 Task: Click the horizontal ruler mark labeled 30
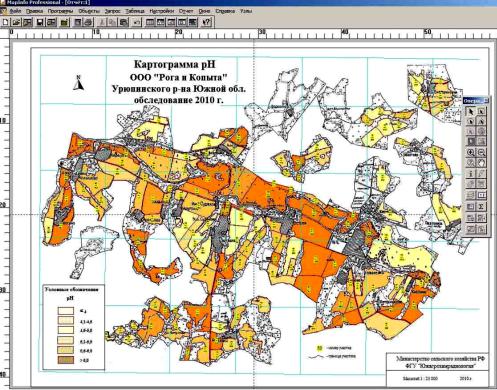tap(262, 32)
